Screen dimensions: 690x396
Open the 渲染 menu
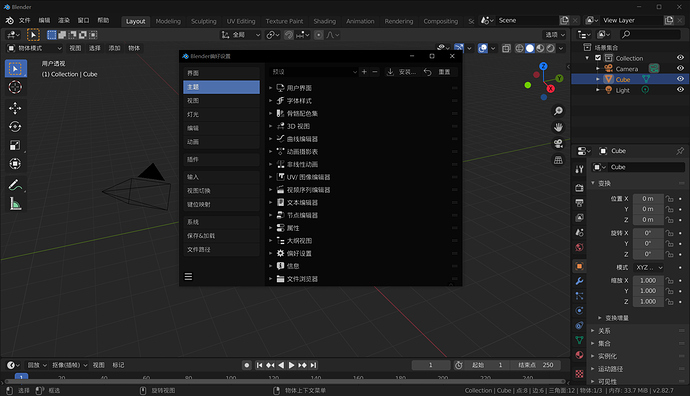64,20
